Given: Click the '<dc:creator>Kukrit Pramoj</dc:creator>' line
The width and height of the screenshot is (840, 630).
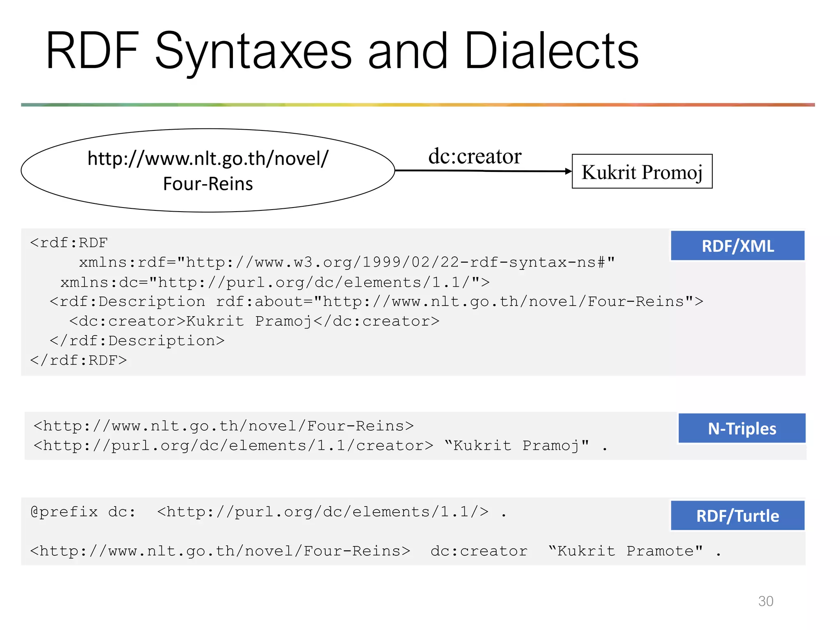Looking at the screenshot, I should (x=254, y=321).
